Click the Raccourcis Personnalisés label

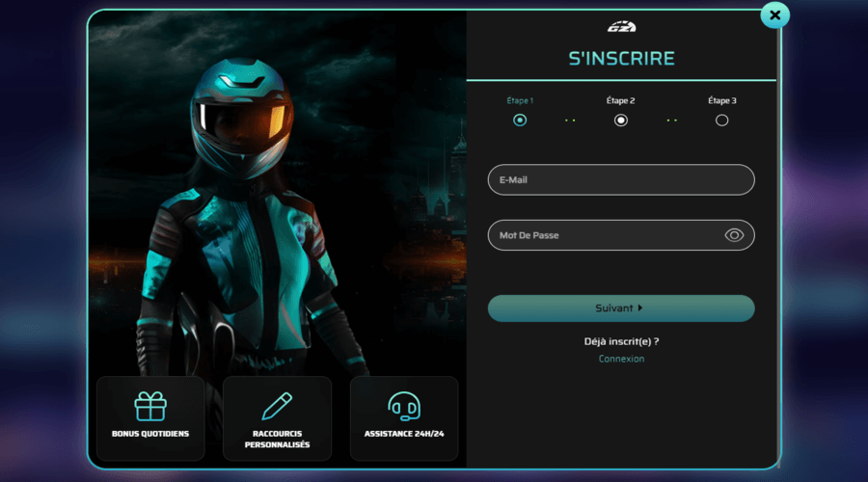(277, 439)
